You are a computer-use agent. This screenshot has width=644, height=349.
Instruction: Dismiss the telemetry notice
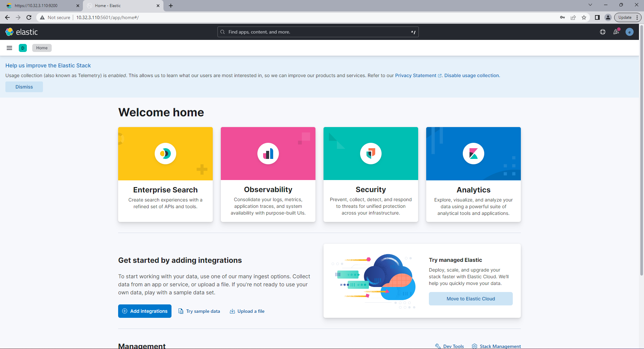click(x=24, y=87)
